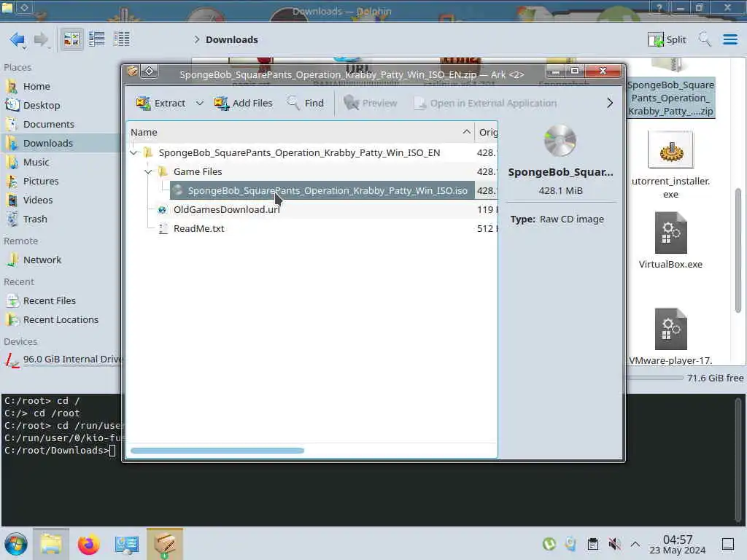Collapse the SpongeBob root folder in Ark
The width and height of the screenshot is (747, 560).
tap(134, 153)
